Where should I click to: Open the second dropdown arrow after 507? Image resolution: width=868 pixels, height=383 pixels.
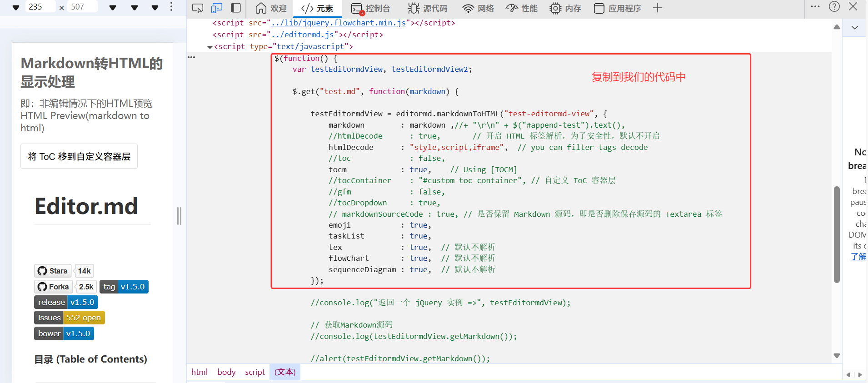pyautogui.click(x=135, y=8)
